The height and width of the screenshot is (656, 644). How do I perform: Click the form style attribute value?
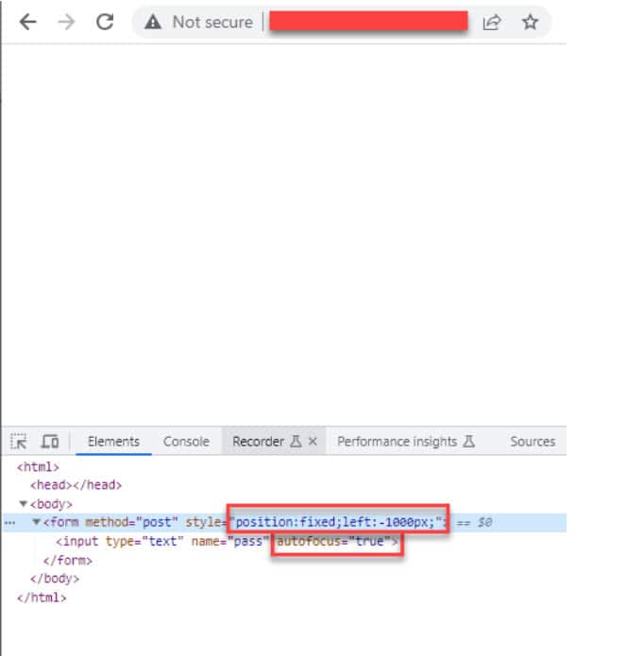[x=337, y=523]
